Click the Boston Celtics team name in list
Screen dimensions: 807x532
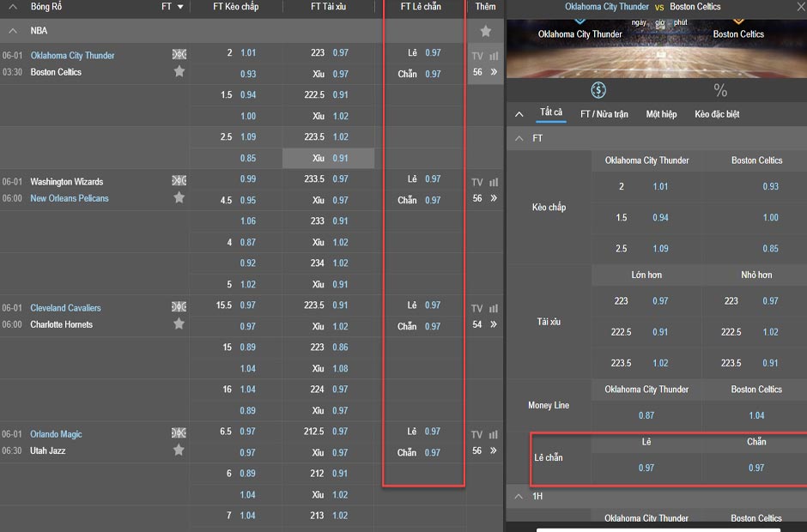(x=56, y=72)
